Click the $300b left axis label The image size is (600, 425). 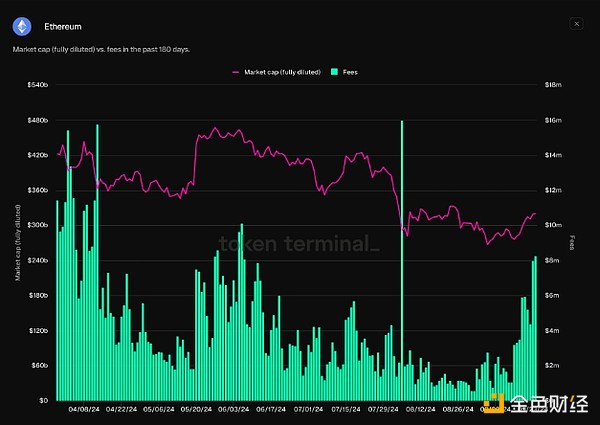(x=38, y=225)
